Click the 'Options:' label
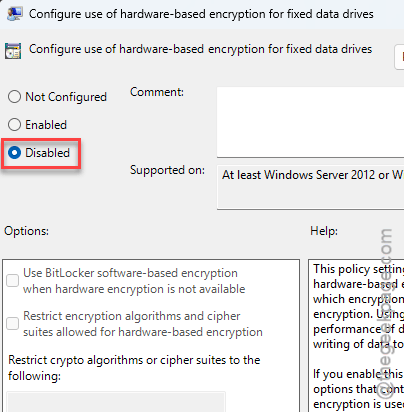This screenshot has height=412, width=404. click(x=26, y=231)
